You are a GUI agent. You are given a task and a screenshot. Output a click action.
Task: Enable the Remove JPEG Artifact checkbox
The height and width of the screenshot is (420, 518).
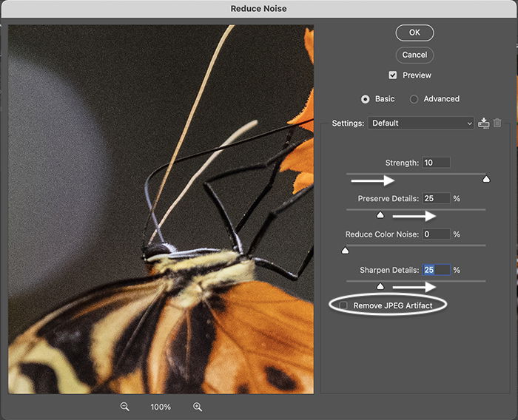[x=343, y=305]
